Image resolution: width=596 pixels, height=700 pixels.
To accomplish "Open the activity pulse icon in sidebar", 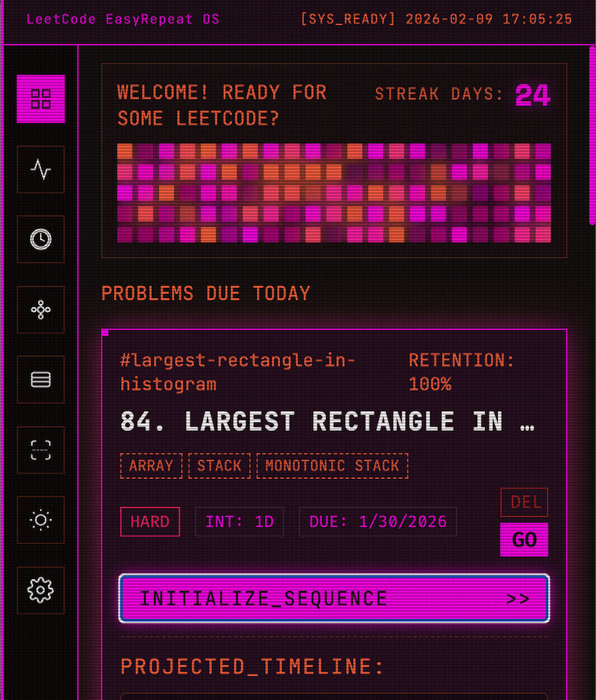I will pos(41,169).
